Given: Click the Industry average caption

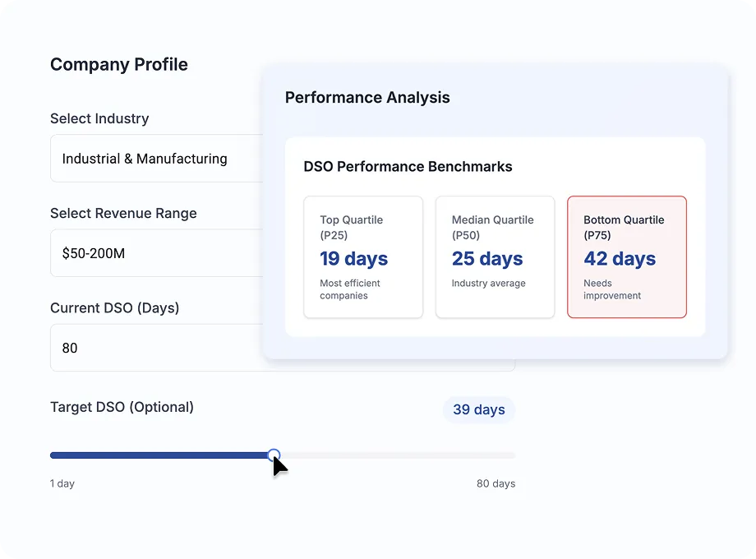Looking at the screenshot, I should [x=488, y=283].
